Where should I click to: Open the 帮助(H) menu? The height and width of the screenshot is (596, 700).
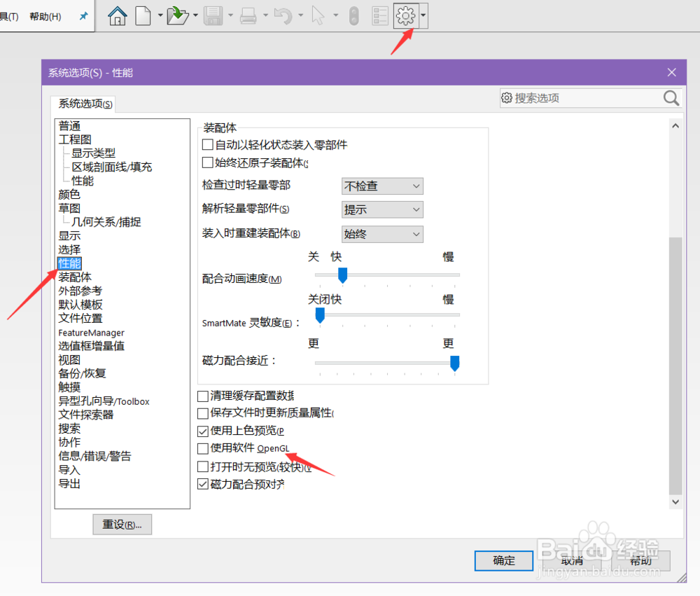point(44,16)
